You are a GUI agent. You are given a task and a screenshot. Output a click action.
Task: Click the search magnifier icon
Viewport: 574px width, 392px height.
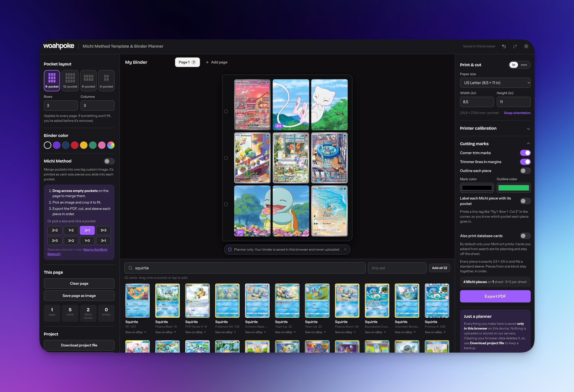130,268
